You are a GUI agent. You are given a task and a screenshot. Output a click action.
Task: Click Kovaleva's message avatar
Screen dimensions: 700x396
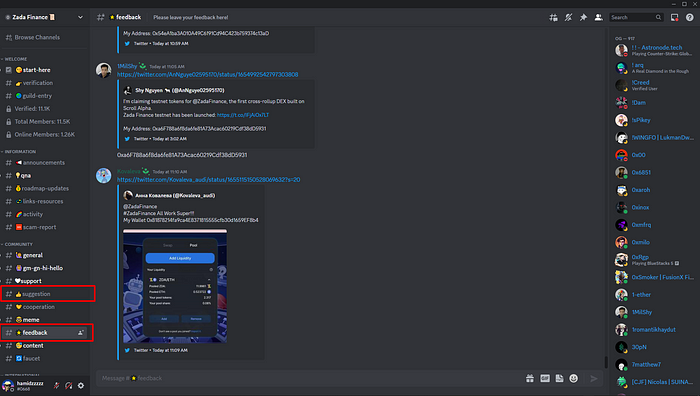click(104, 175)
